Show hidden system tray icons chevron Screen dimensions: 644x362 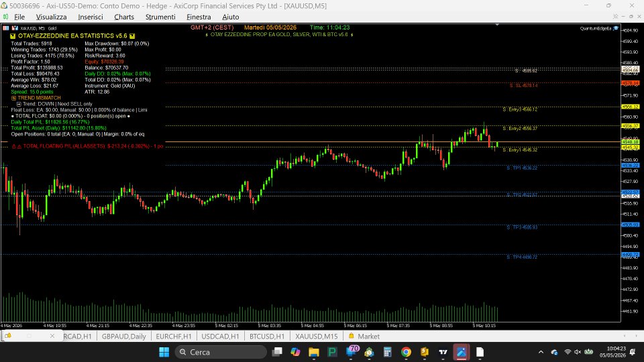541,352
